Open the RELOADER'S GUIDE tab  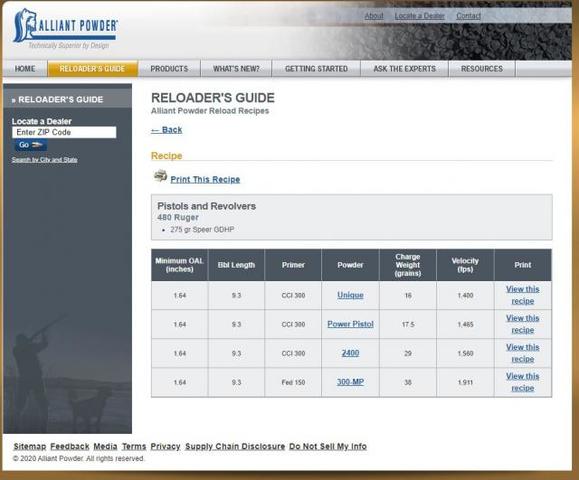point(92,69)
